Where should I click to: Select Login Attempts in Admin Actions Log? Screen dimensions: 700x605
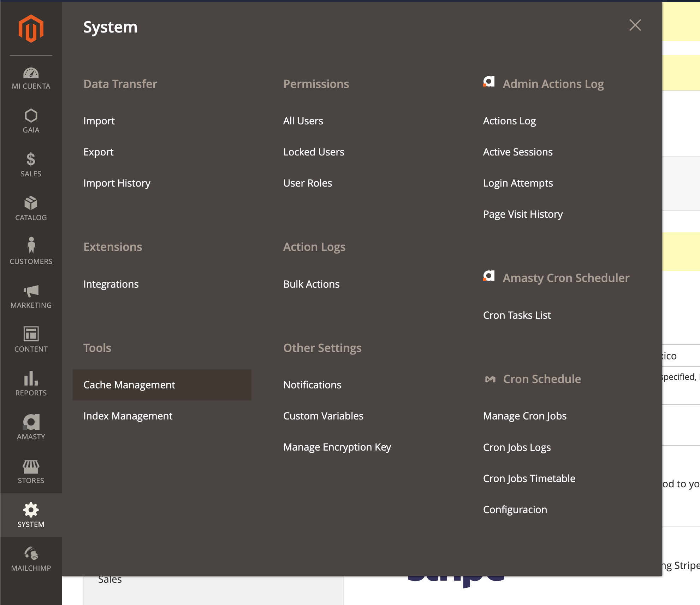point(518,183)
